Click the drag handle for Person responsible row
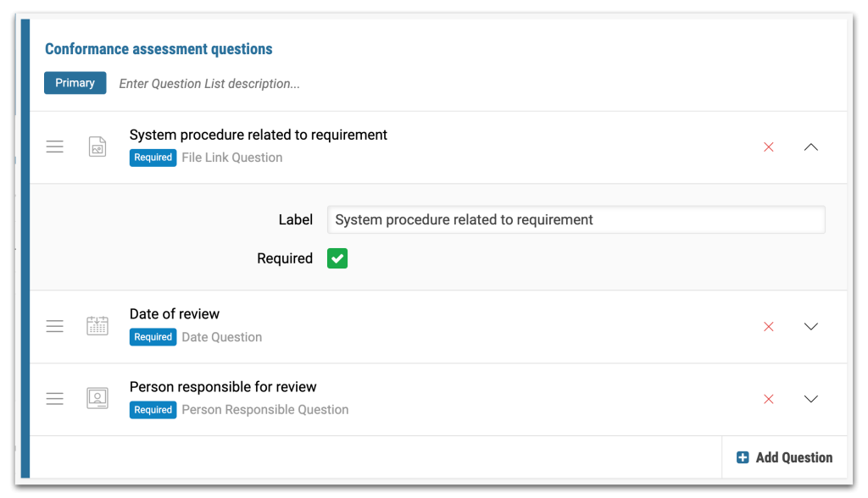This screenshot has width=868, height=498. click(x=55, y=398)
